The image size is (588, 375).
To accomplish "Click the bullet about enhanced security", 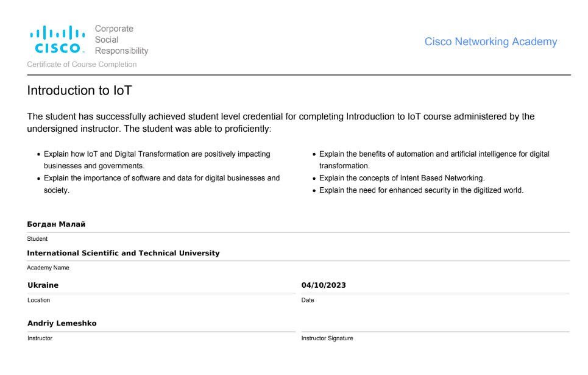I will click(x=421, y=190).
